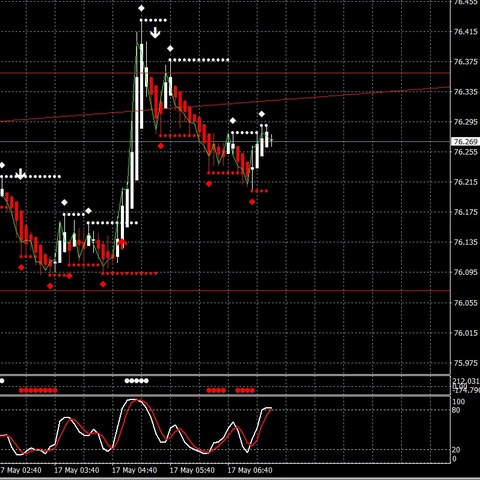Screen dimensions: 480x480
Task: Click the 17 May 04:40 time label
Action: point(134,470)
